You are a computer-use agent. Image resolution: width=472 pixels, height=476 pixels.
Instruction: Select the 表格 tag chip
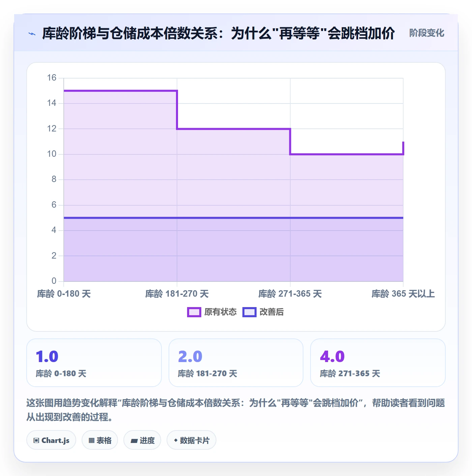(100, 440)
